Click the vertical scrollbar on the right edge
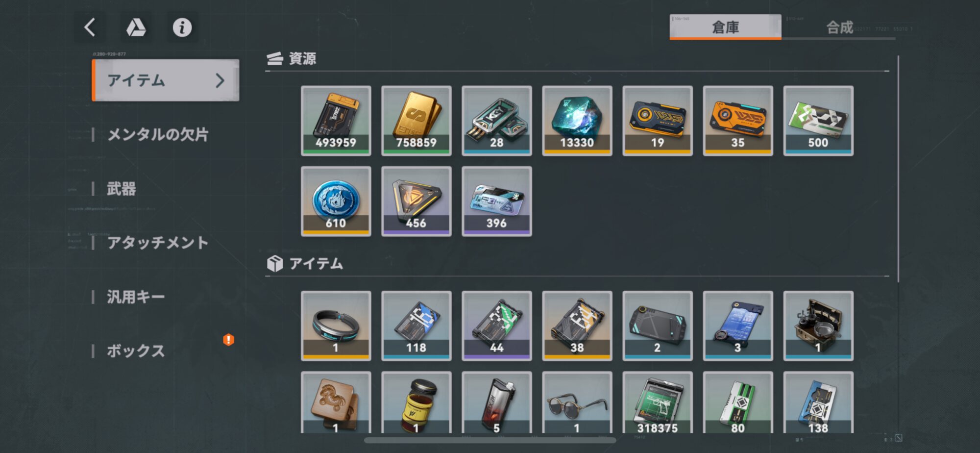 tap(898, 169)
